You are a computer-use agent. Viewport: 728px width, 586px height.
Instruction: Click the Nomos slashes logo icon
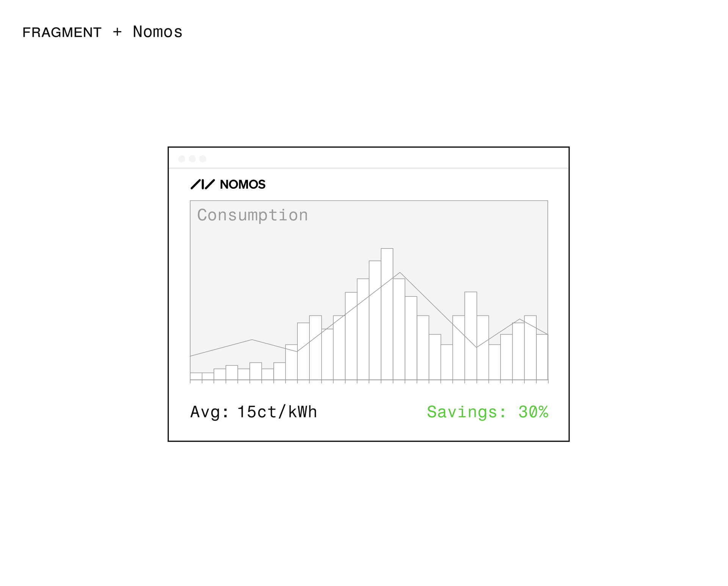202,184
